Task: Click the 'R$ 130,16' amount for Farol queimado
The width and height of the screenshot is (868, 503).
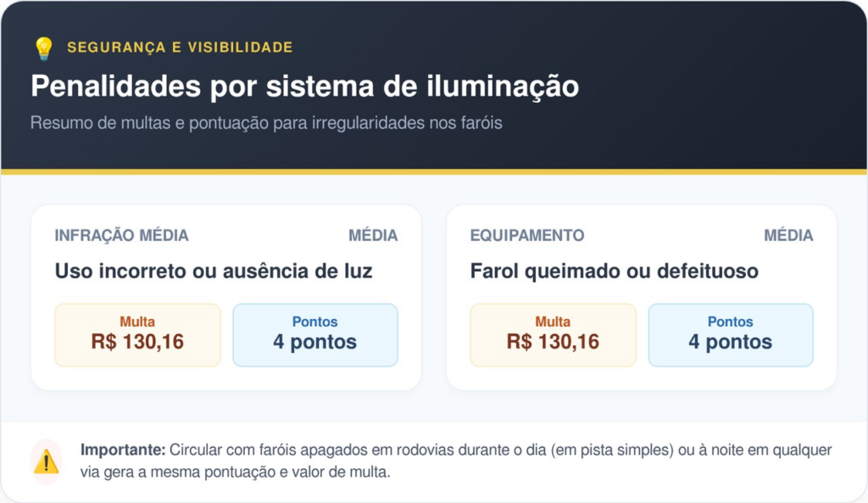Action: (553, 343)
